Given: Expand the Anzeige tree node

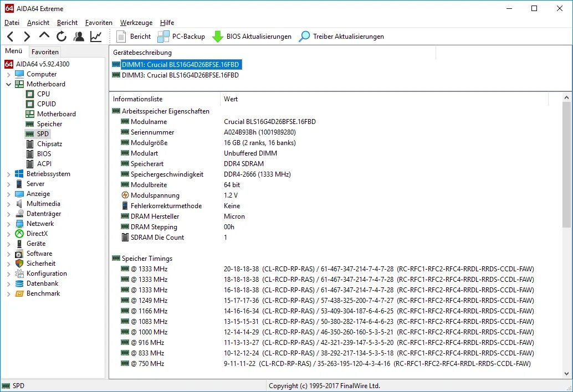Looking at the screenshot, I should 8,194.
